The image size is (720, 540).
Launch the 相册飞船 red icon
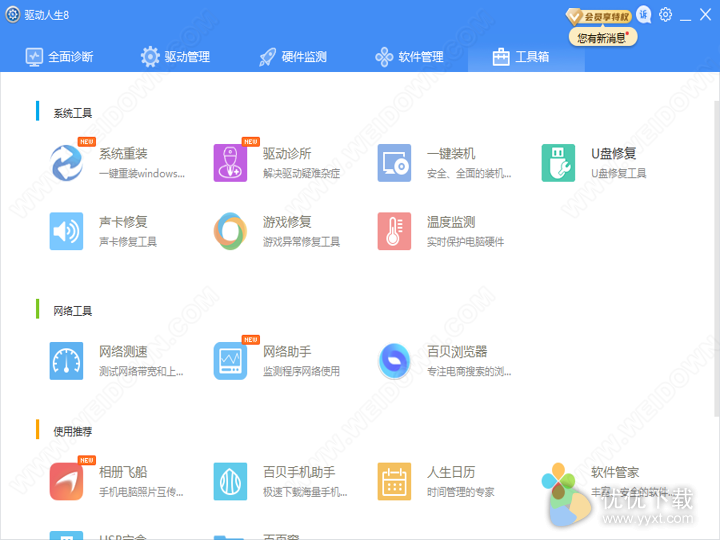[x=67, y=481]
